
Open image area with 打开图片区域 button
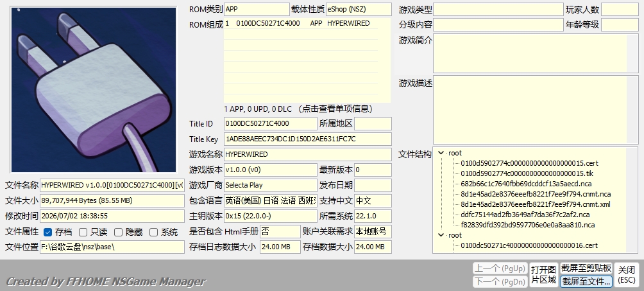[x=543, y=275]
